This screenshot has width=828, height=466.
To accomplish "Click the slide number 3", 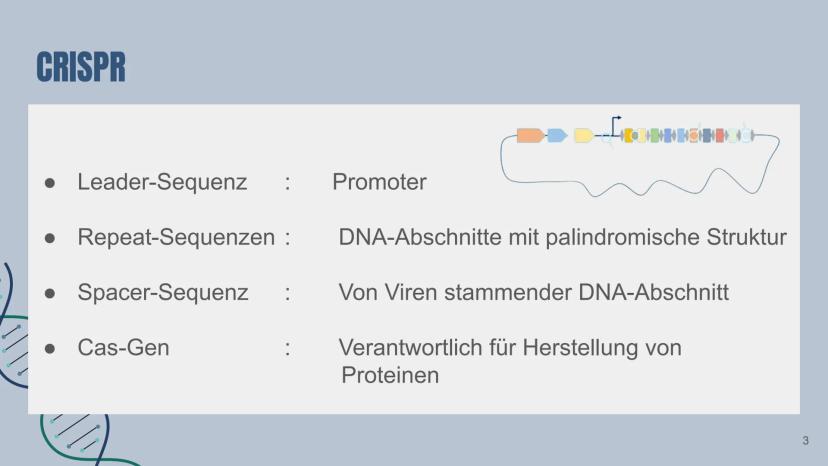I will [806, 441].
